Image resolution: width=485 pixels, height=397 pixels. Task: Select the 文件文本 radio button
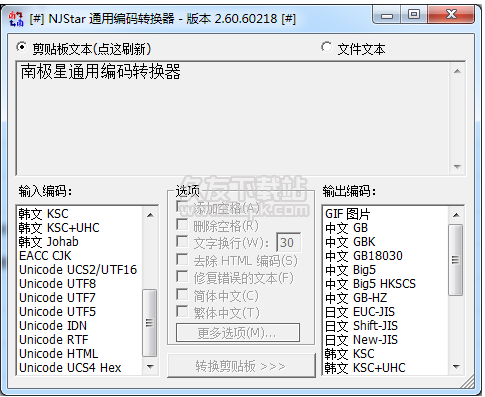tap(327, 47)
